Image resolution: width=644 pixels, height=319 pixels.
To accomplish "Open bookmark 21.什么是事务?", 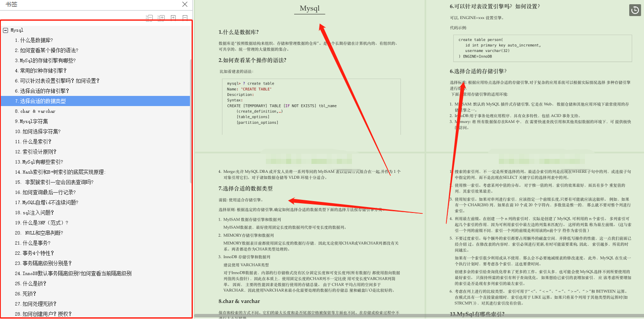I will pos(32,243).
